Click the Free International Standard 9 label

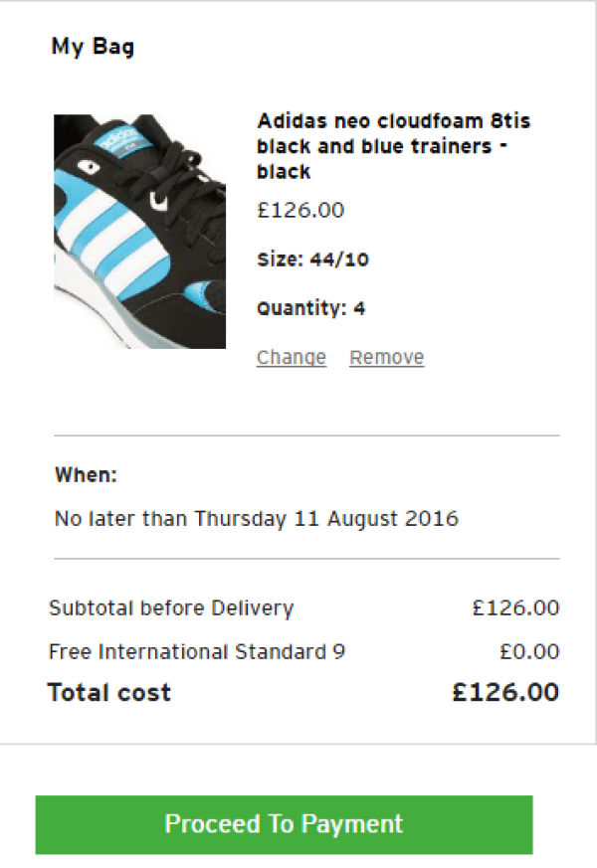tap(197, 652)
